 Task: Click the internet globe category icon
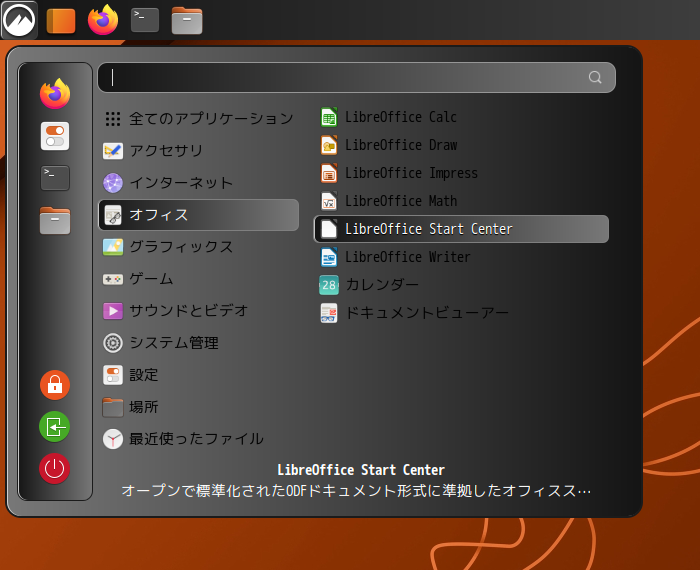coord(113,183)
